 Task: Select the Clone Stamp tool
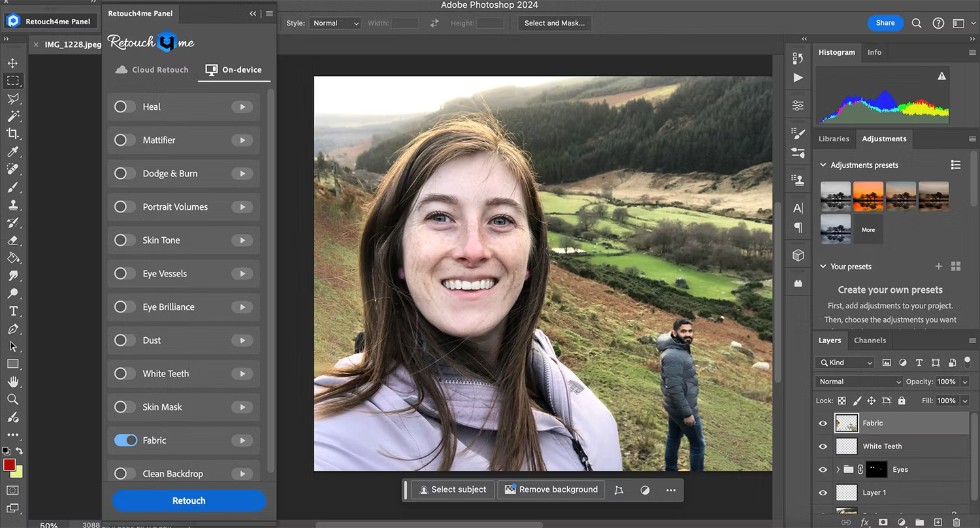click(13, 205)
